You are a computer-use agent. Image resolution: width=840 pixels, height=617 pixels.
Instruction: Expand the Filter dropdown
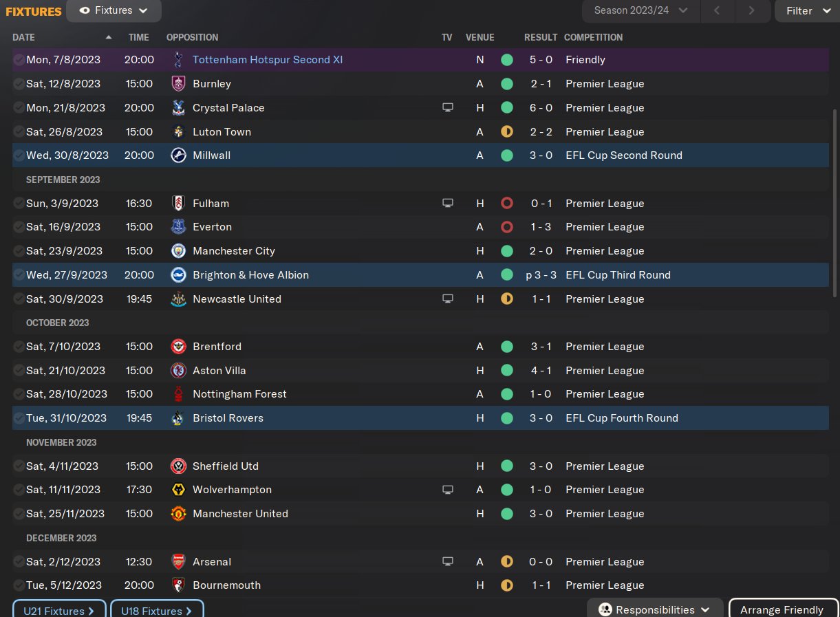[x=808, y=11]
